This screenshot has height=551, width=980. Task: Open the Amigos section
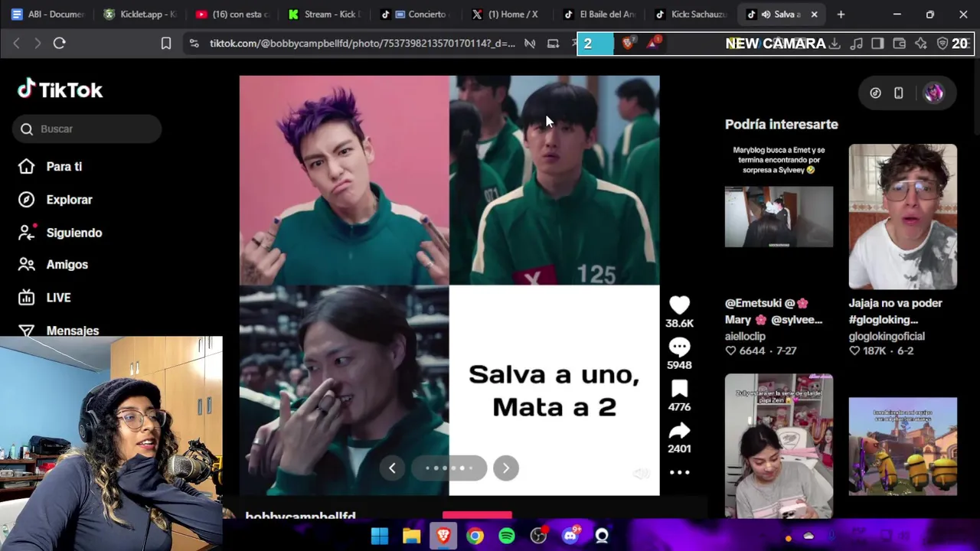67,265
